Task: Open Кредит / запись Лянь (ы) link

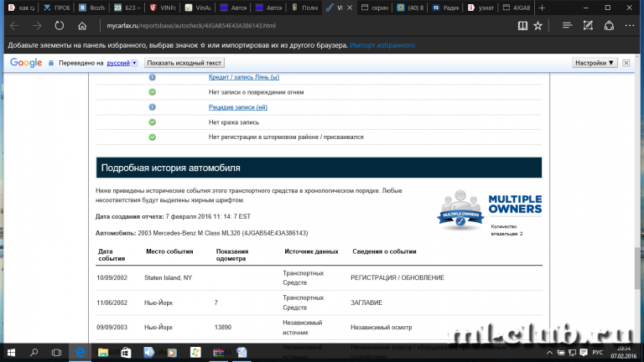Action: (x=244, y=77)
